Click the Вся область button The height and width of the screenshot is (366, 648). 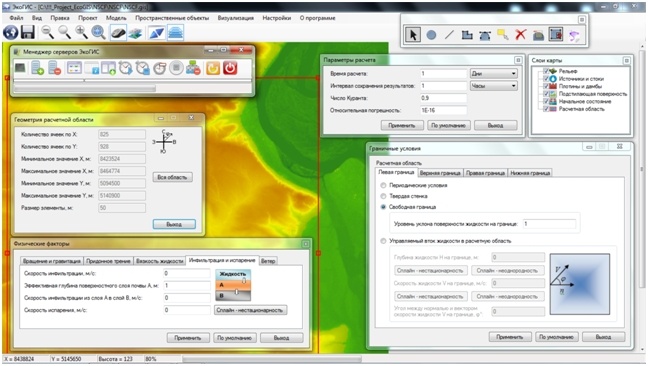[172, 177]
